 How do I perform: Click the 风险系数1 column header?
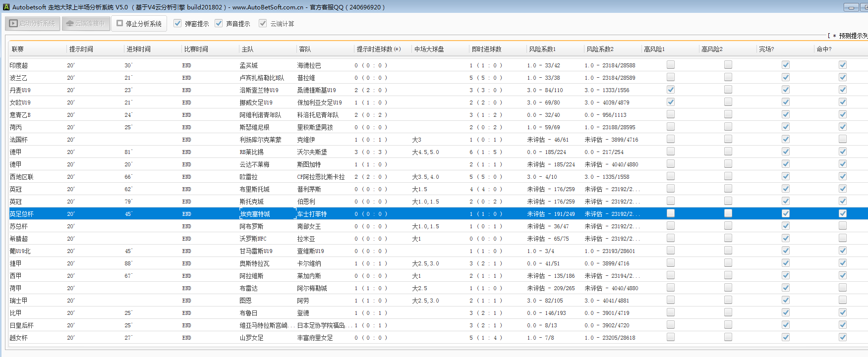click(542, 49)
